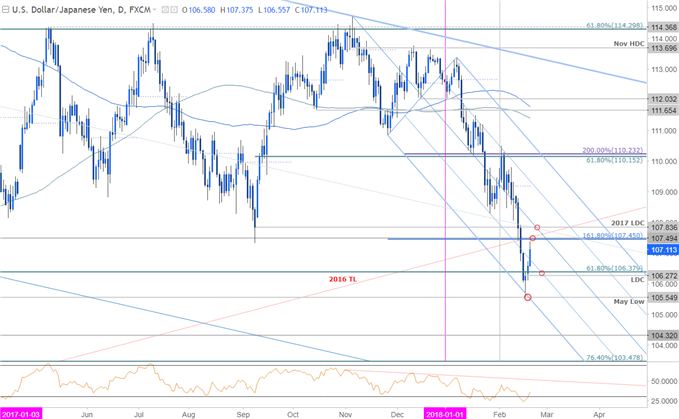Screen dimensions: 679x419
Task: Click the Jul label on the time axis
Action: point(139,414)
